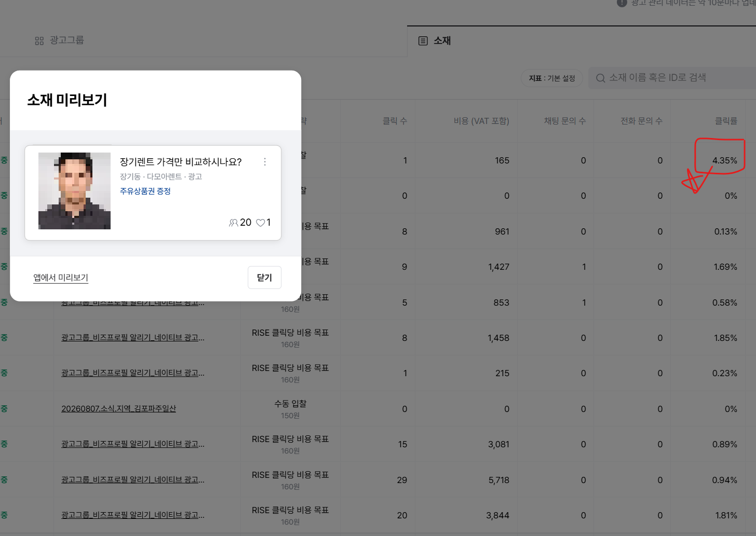Click the 15 clicks count cell

402,444
